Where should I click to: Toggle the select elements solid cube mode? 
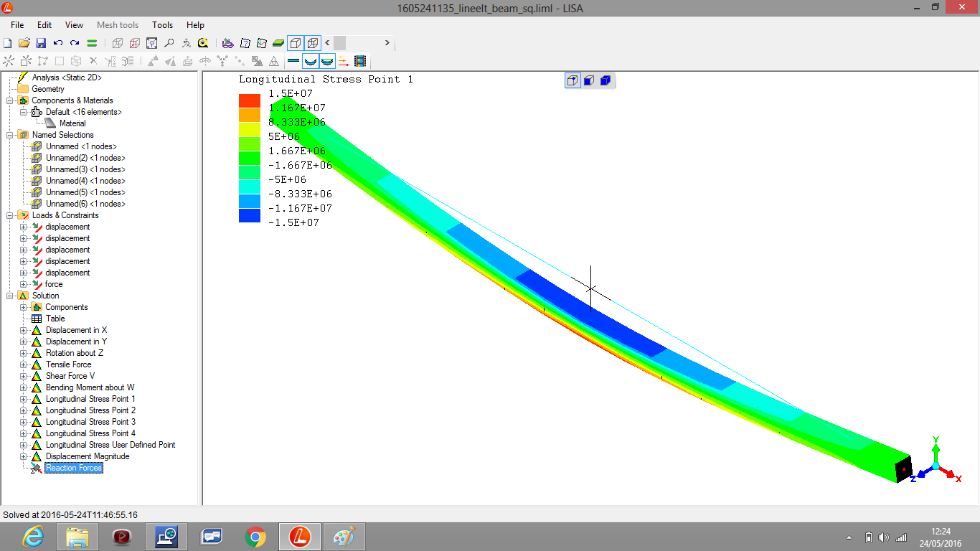click(x=605, y=80)
